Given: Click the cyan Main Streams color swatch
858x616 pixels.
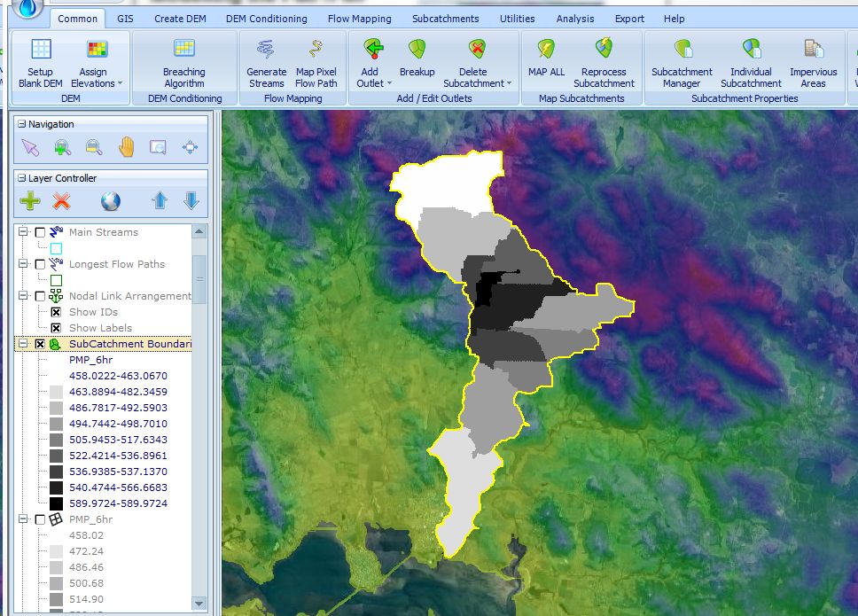Looking at the screenshot, I should [56, 248].
